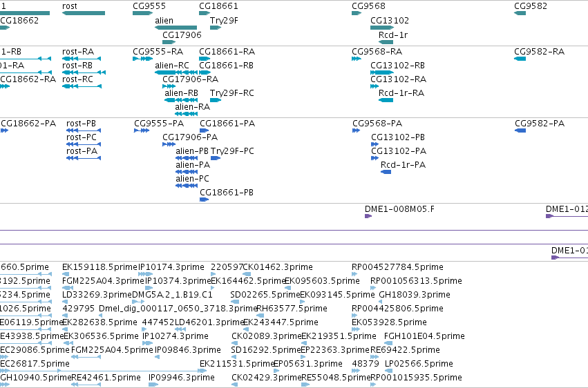Click the 'rost-PA' protein label
Image resolution: width=588 pixels, height=388 pixels.
(82, 151)
